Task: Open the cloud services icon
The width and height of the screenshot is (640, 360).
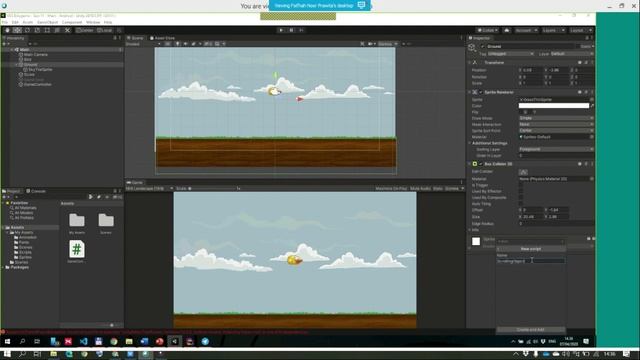Action: tap(507, 30)
